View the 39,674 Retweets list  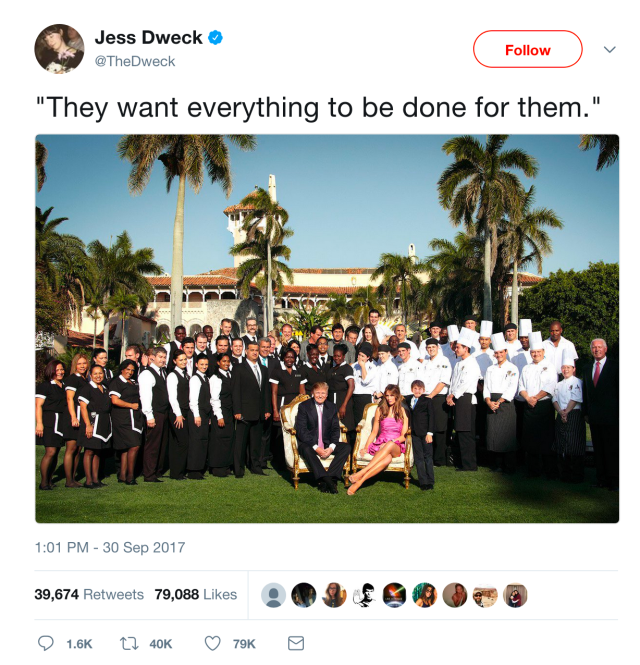point(89,594)
